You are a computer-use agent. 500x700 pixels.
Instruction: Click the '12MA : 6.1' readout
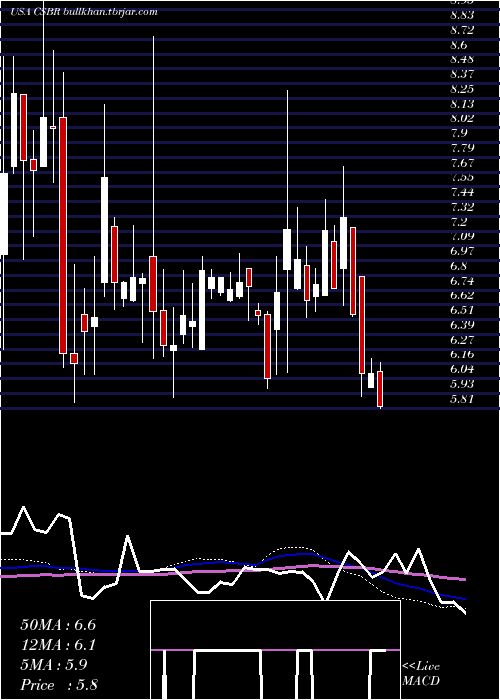coord(58,645)
